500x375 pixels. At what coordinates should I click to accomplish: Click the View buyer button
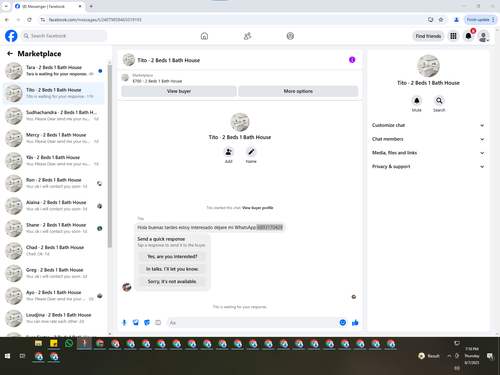click(179, 91)
